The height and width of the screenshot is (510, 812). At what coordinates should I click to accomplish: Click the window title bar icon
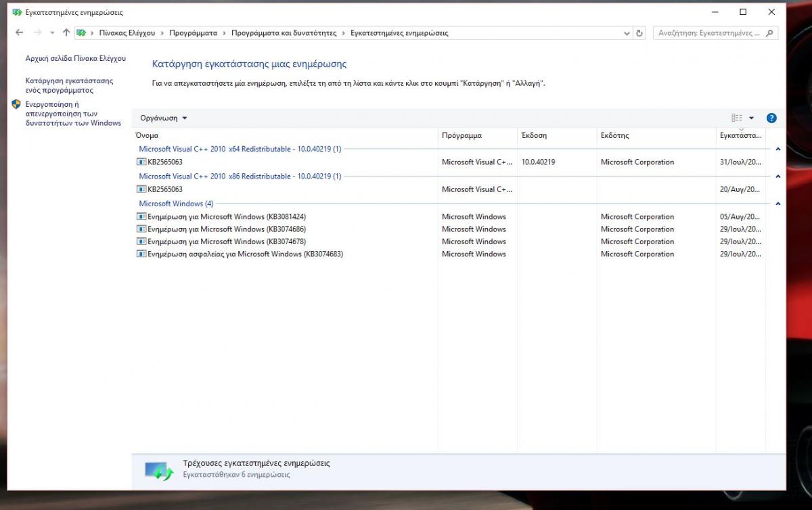pyautogui.click(x=17, y=12)
